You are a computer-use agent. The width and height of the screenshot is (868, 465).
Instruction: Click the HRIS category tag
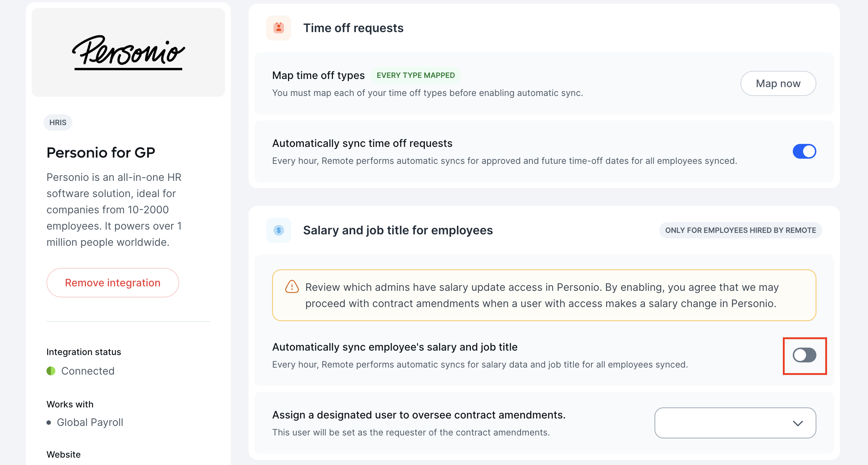[58, 123]
